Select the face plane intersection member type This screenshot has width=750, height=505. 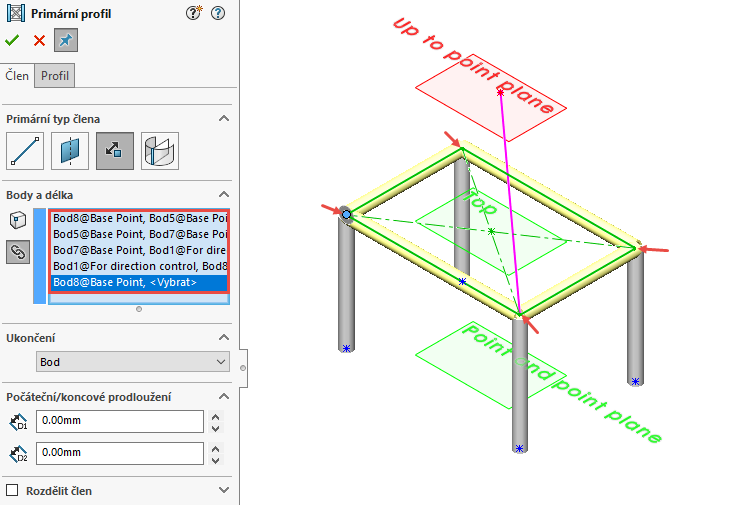(x=160, y=151)
